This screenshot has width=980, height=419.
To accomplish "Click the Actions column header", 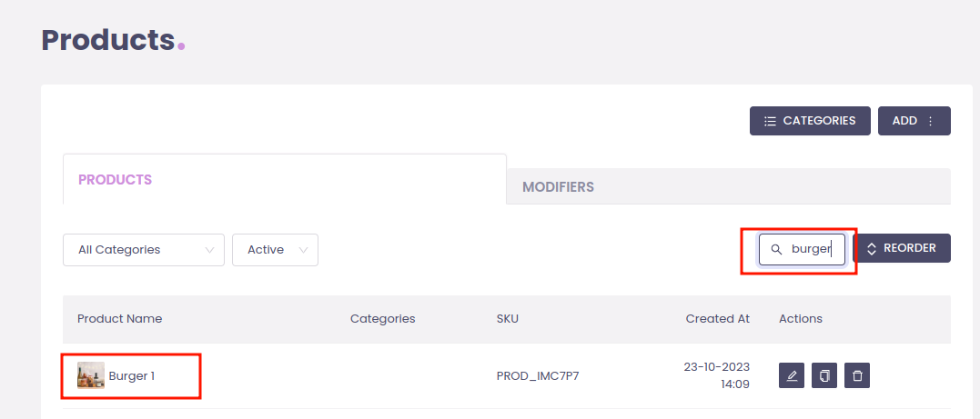I will [800, 319].
